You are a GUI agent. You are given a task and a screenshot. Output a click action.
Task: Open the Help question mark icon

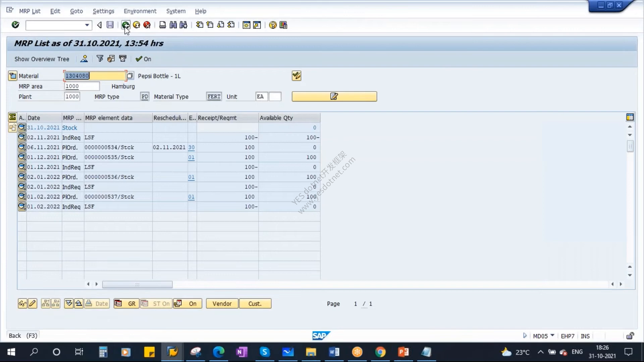point(273,25)
